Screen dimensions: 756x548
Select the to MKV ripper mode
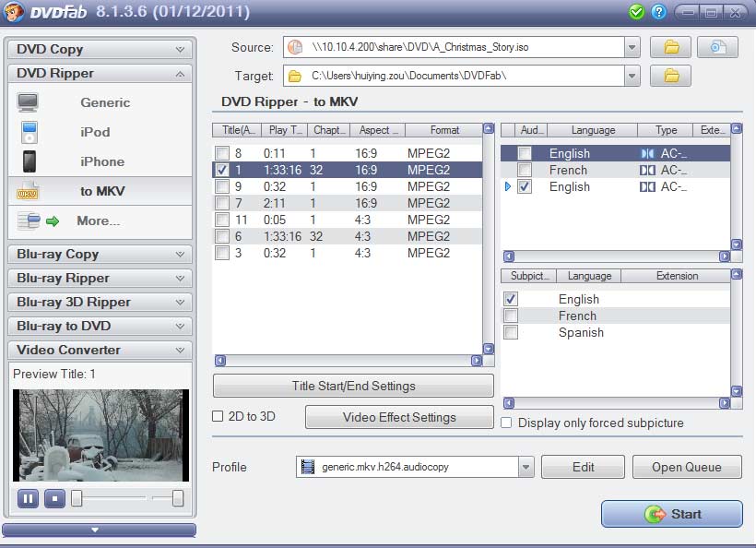tap(101, 191)
